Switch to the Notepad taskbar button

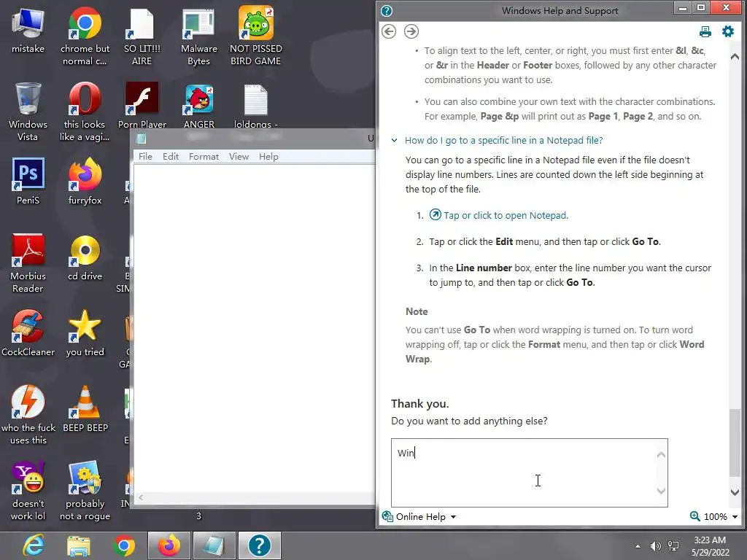tap(214, 545)
